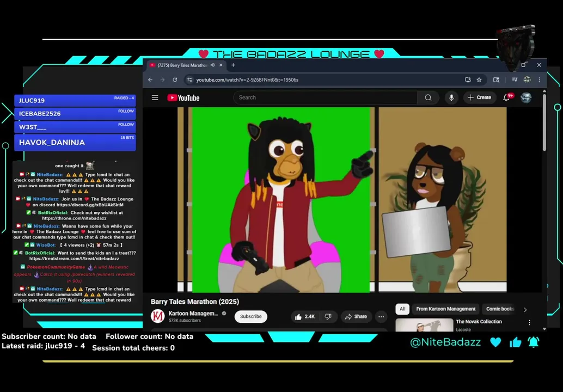Select the All filter chip
Viewport: 563px width, 392px height.
pos(402,309)
